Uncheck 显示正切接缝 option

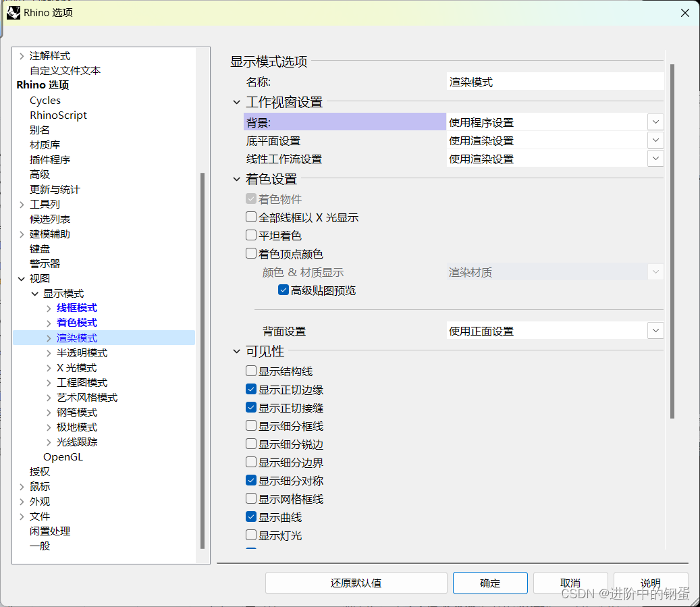pyautogui.click(x=251, y=408)
